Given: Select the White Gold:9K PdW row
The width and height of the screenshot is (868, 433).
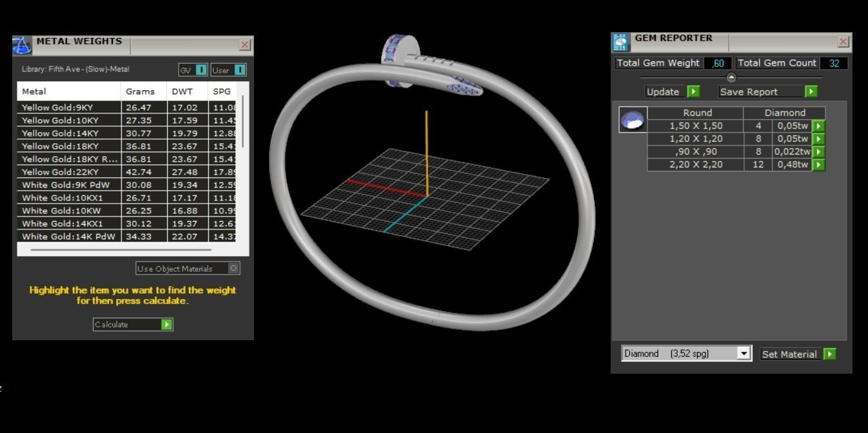Looking at the screenshot, I should (126, 185).
